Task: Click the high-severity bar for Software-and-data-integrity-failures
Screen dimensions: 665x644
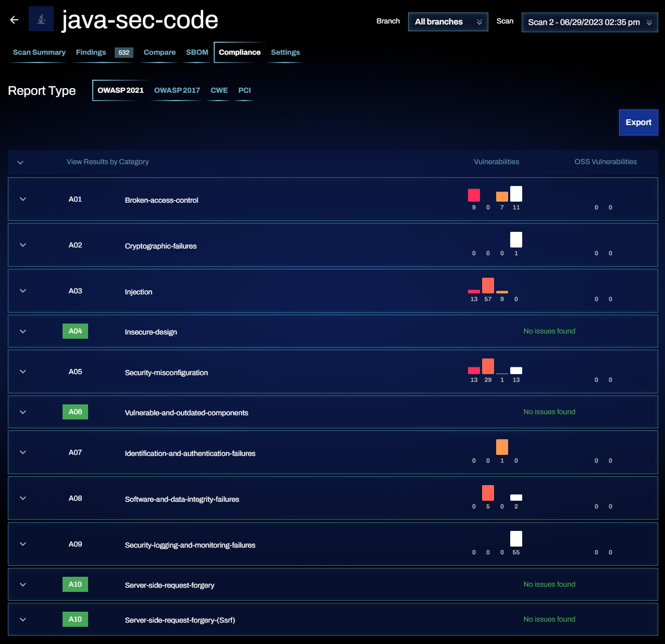Action: point(488,493)
